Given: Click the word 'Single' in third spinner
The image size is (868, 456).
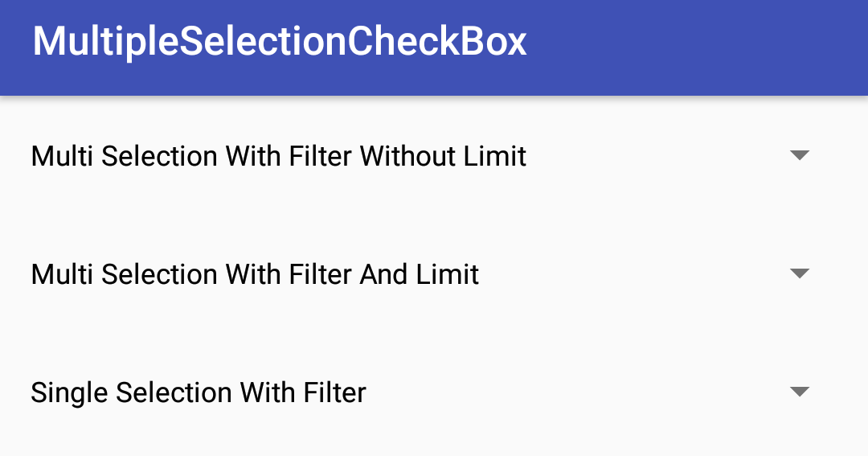Looking at the screenshot, I should 70,392.
